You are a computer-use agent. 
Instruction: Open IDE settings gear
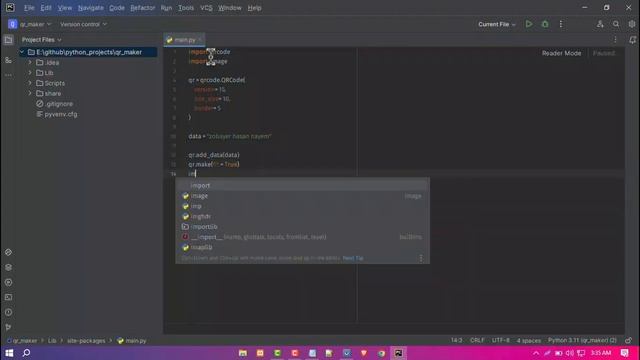[x=632, y=24]
